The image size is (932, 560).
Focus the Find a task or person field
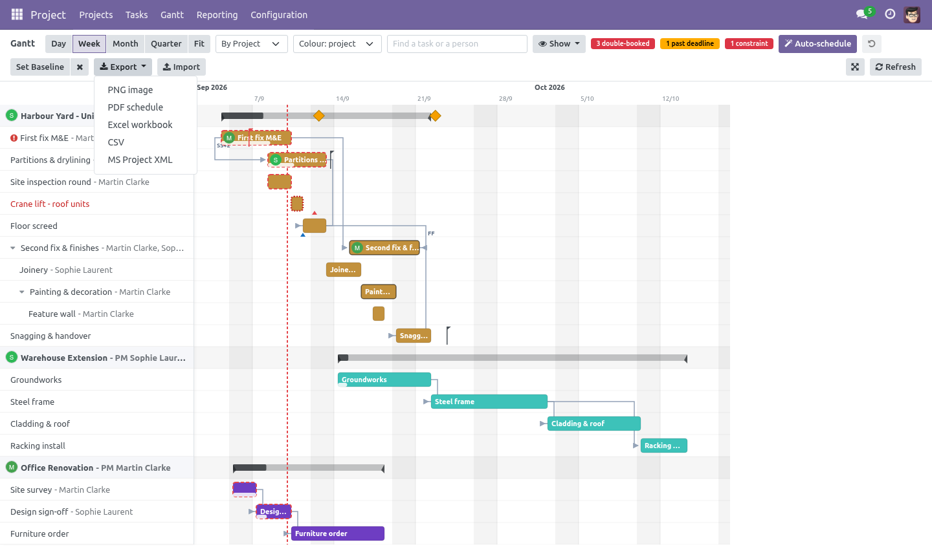pos(457,44)
